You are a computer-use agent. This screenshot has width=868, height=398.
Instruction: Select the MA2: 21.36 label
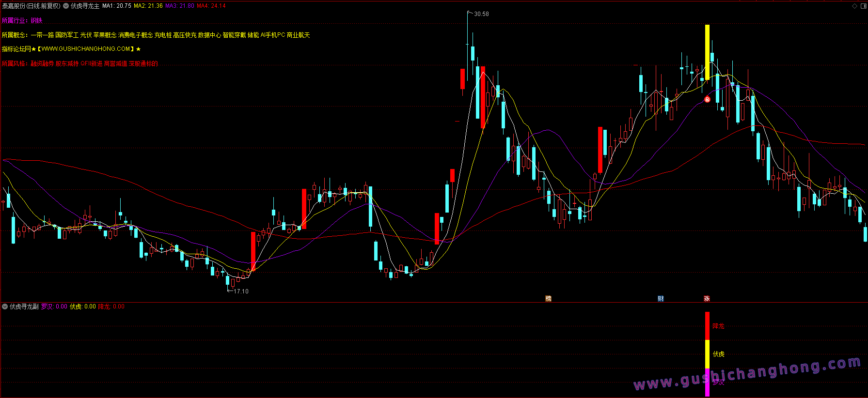click(x=148, y=6)
